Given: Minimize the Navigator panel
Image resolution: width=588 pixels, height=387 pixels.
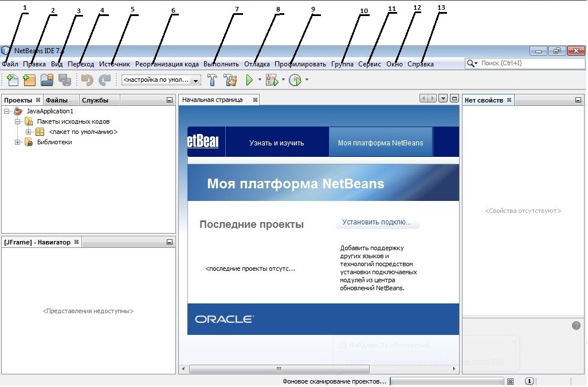Looking at the screenshot, I should (170, 242).
